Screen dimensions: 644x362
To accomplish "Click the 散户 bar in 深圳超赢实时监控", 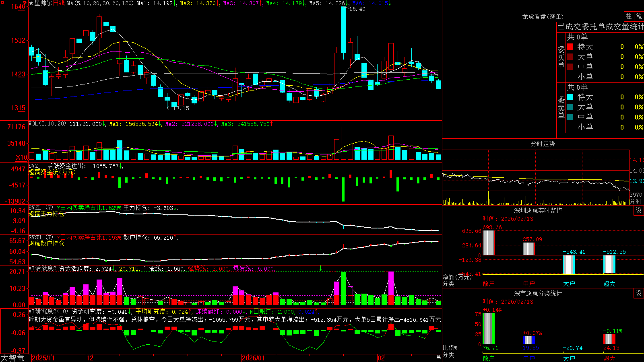I will [489, 243].
